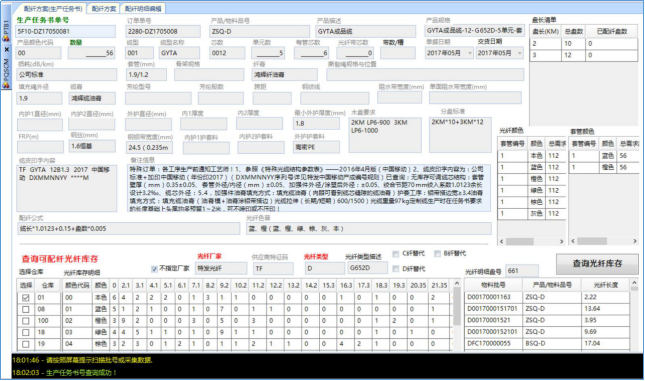Switch to the 配纤明细编辑 tab

[143, 9]
